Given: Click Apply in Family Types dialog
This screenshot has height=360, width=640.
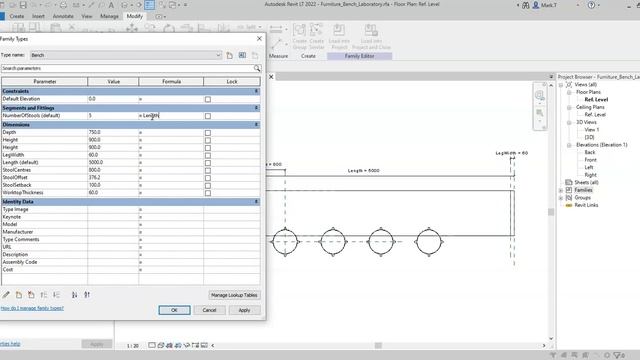Looking at the screenshot, I should click(x=244, y=310).
